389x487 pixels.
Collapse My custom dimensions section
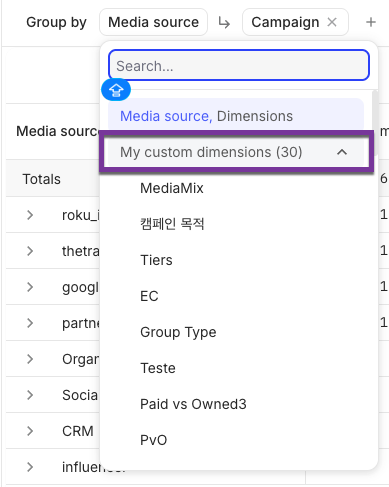342,152
